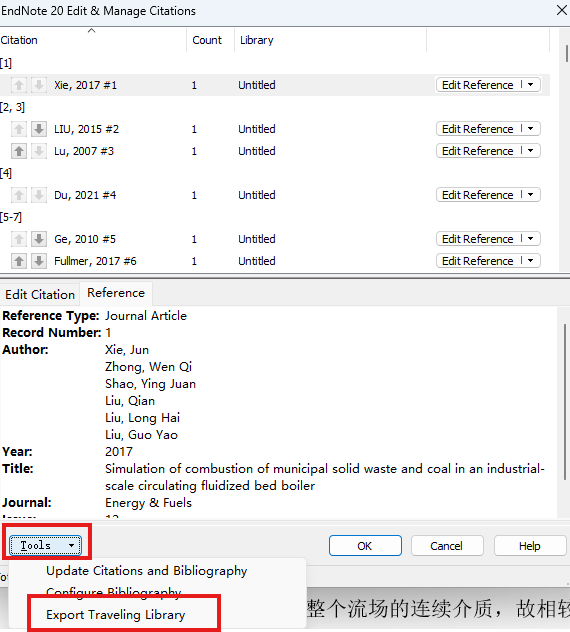Viewport: 570px width, 632px height.
Task: Click Edit Reference for LIU, 2015 #2
Action: point(477,129)
